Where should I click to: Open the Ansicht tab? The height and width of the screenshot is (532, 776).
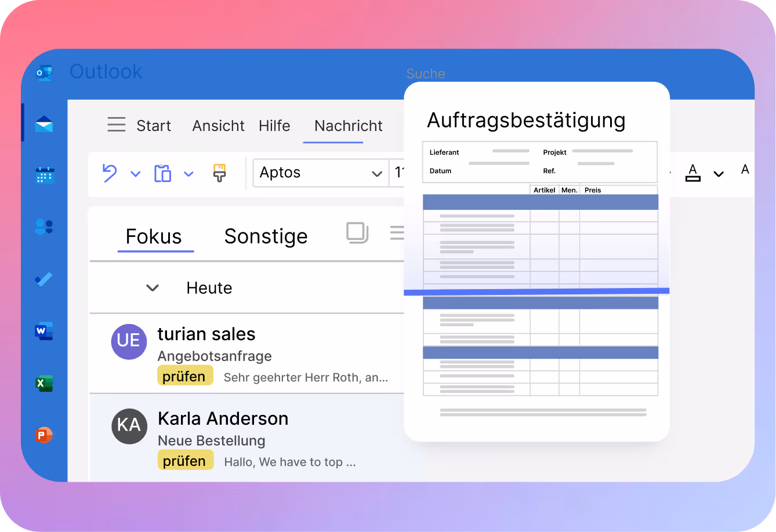219,126
